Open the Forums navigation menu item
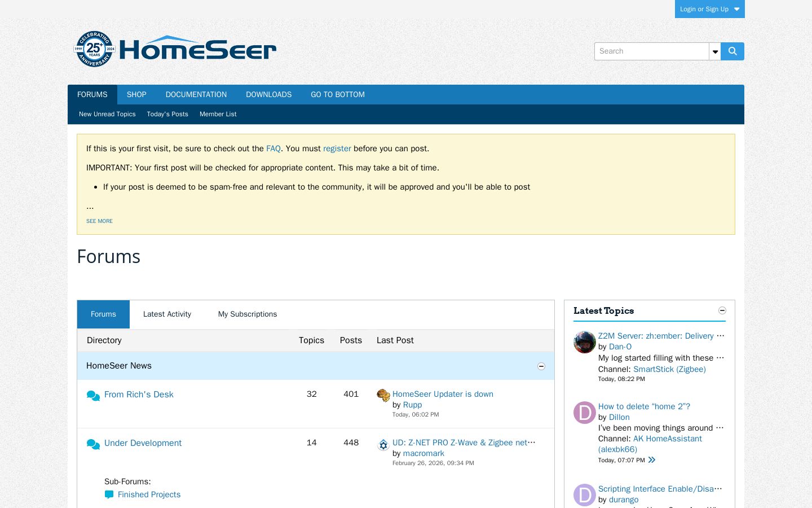Viewport: 812px width, 508px height. 92,95
